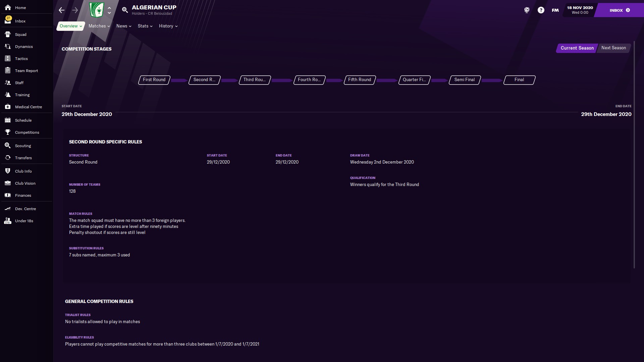
Task: Click the vertical scrollbar on the right
Action: (634, 154)
